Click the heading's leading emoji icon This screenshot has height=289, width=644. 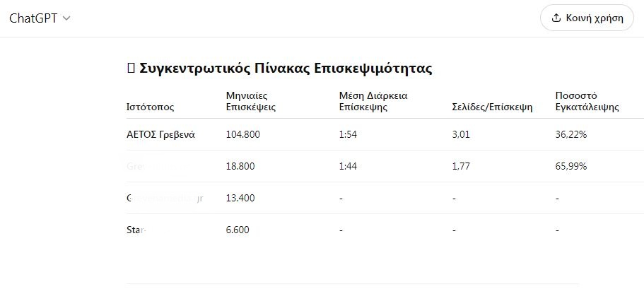click(x=131, y=69)
